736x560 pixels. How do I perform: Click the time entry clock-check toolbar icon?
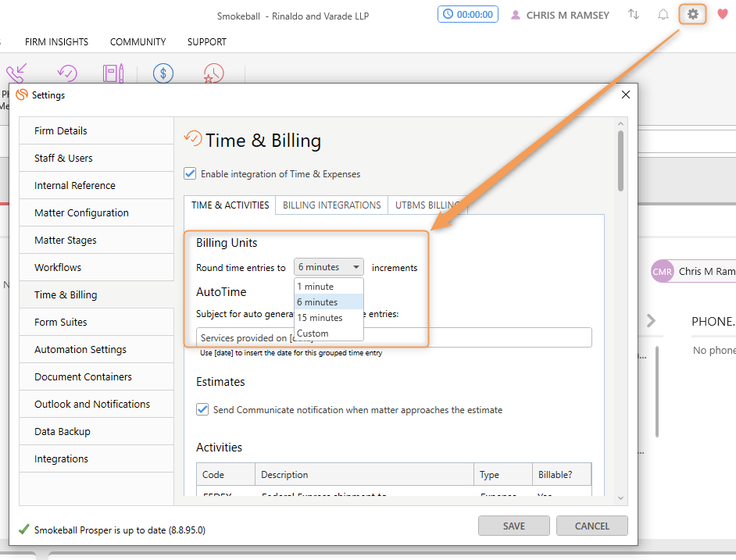[67, 73]
